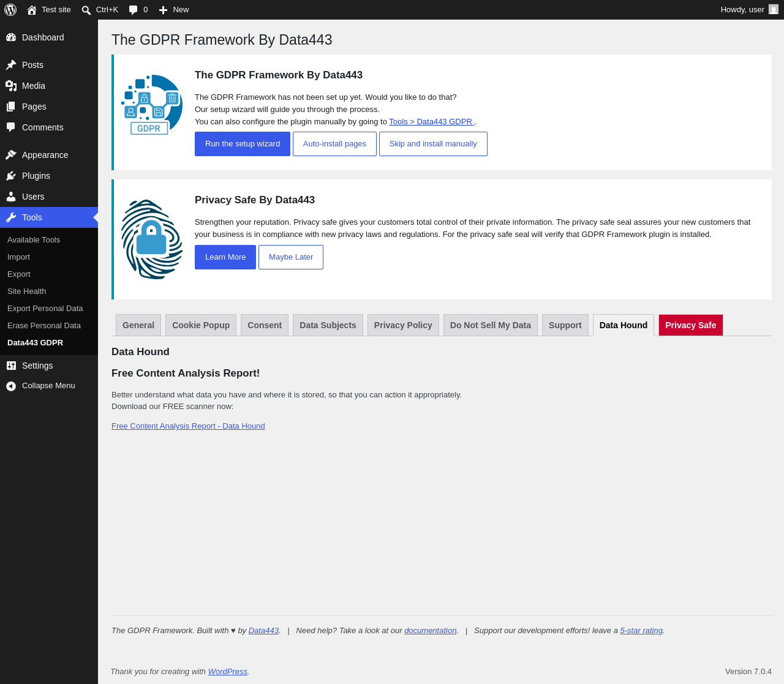This screenshot has width=784, height=684.
Task: Run the setup wizard
Action: [243, 144]
